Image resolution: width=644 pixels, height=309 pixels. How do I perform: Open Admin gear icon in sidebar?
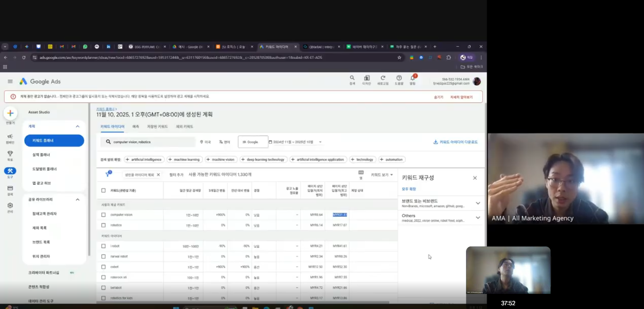pyautogui.click(x=10, y=206)
